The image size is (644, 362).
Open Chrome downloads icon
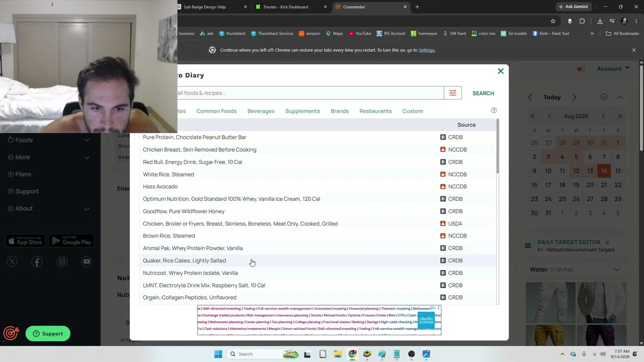pos(600,21)
